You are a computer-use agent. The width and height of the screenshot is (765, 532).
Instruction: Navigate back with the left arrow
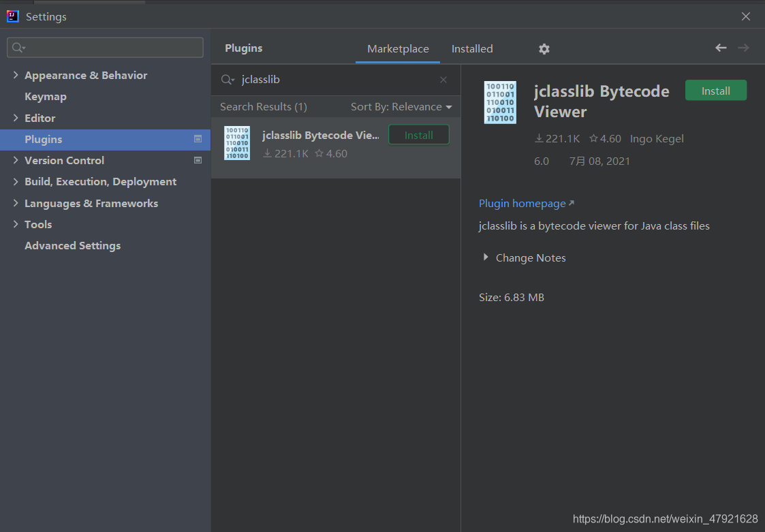(721, 48)
